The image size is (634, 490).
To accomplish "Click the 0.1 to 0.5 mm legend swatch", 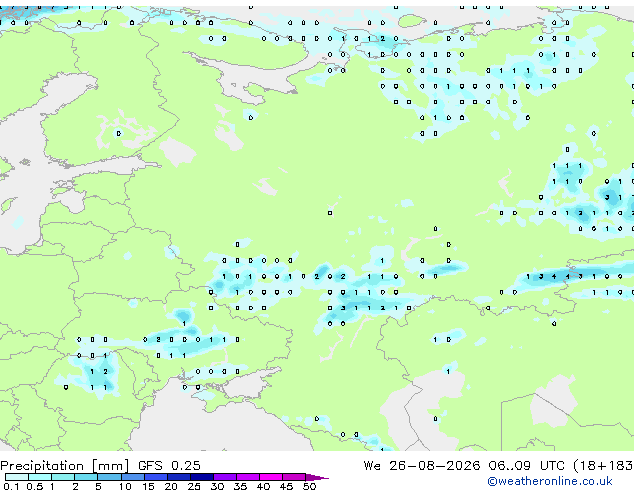I will [x=17, y=477].
